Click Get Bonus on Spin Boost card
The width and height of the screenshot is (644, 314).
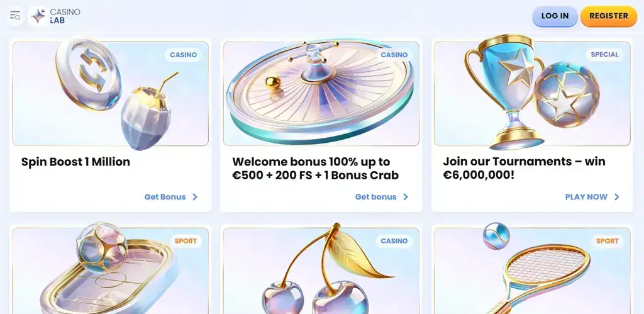pos(165,197)
